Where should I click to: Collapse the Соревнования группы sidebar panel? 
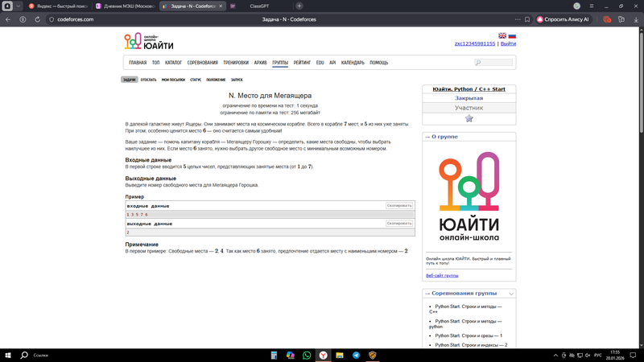(x=511, y=294)
